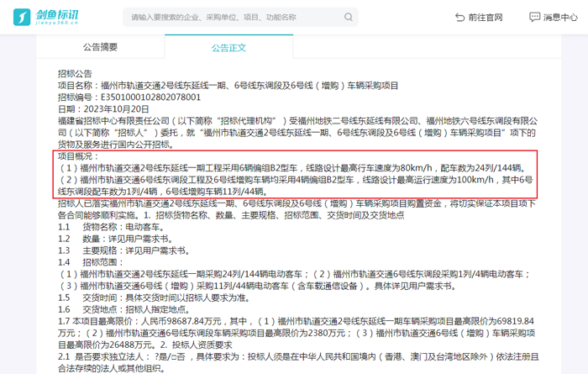The height and width of the screenshot is (374, 588).
Task: Switch to the 公告正文 tab
Action: [228, 47]
